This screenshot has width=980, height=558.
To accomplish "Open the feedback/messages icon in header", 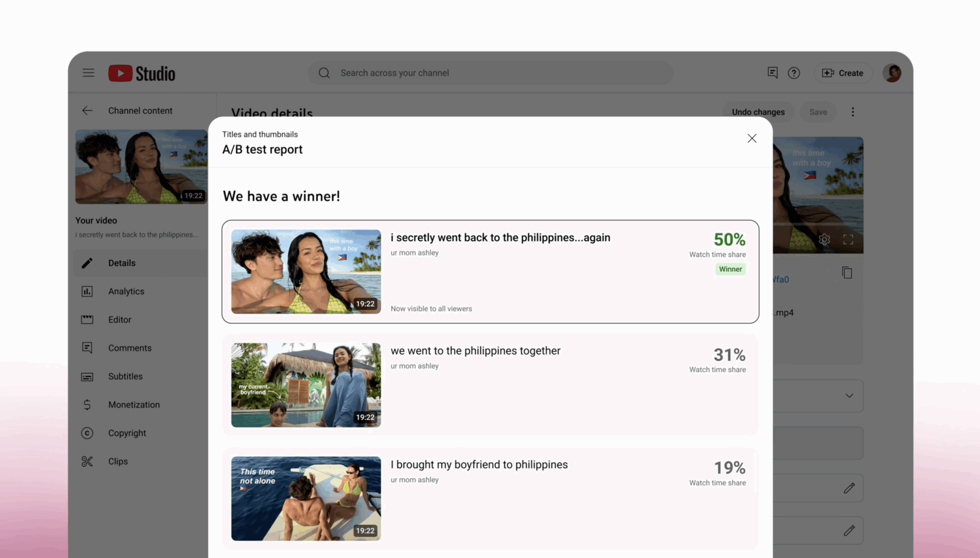I will (x=772, y=73).
